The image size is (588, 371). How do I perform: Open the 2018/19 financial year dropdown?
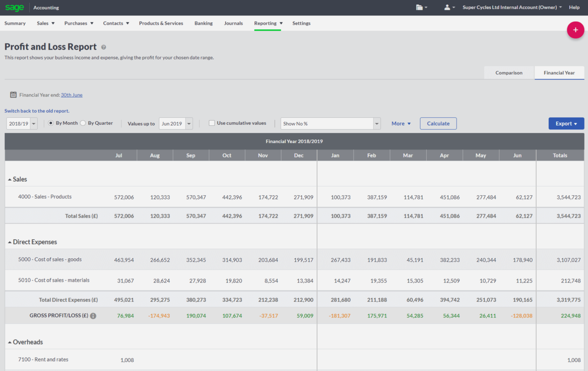click(x=22, y=123)
